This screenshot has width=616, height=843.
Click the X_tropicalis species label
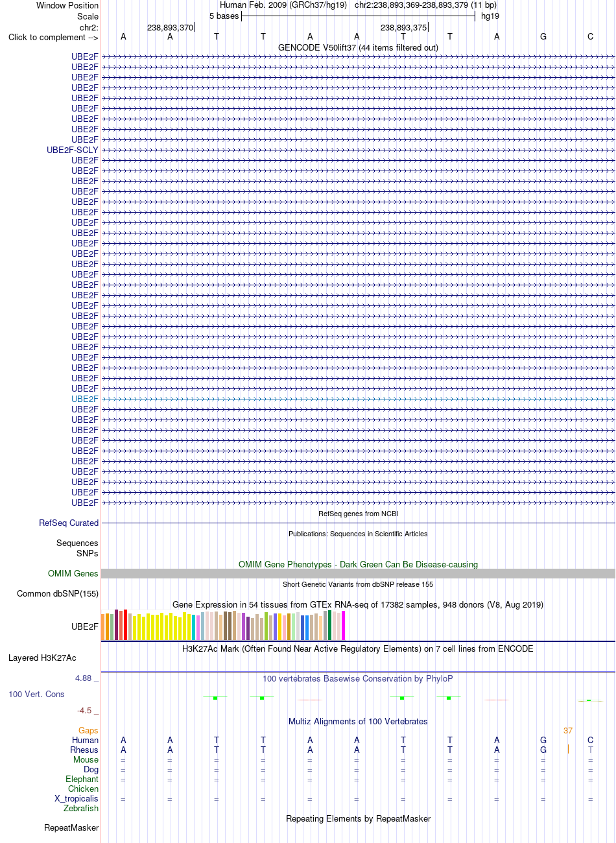coord(77,798)
